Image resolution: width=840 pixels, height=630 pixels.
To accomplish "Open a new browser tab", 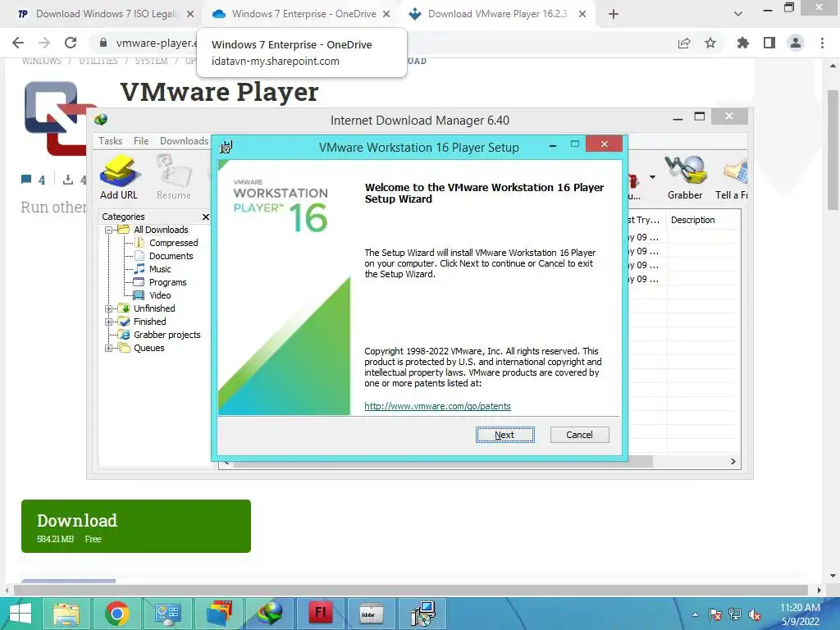I will (614, 14).
